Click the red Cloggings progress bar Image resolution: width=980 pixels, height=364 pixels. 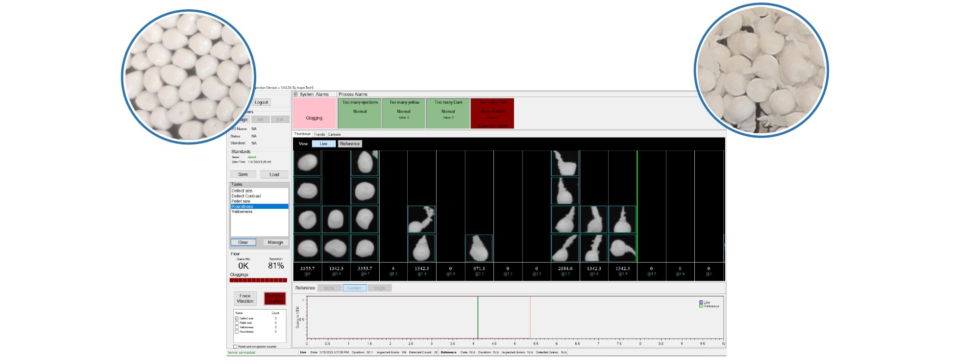[x=258, y=280]
